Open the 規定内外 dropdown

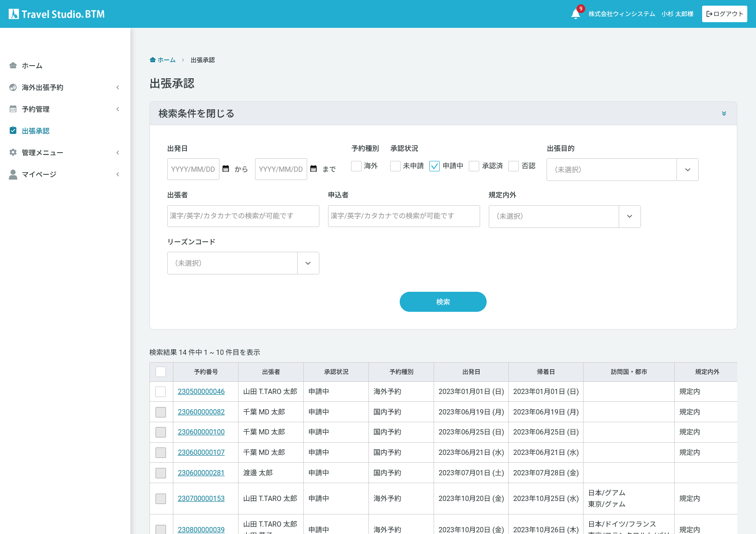point(564,216)
